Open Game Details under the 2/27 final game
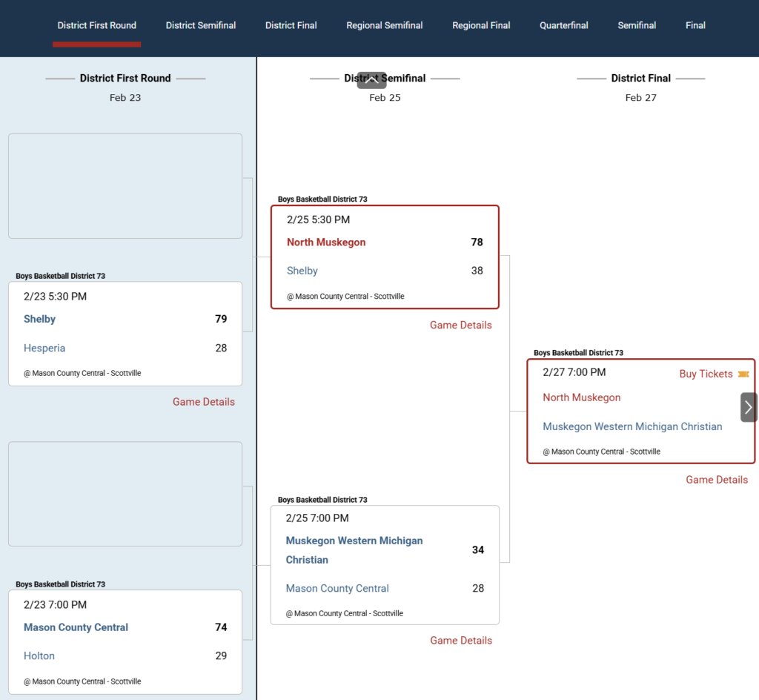759x700 pixels. tap(717, 480)
